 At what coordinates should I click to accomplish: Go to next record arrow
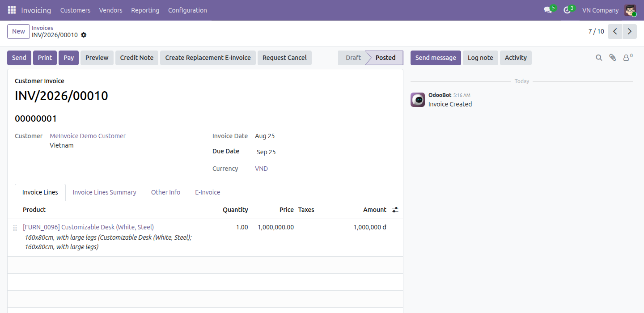click(630, 31)
